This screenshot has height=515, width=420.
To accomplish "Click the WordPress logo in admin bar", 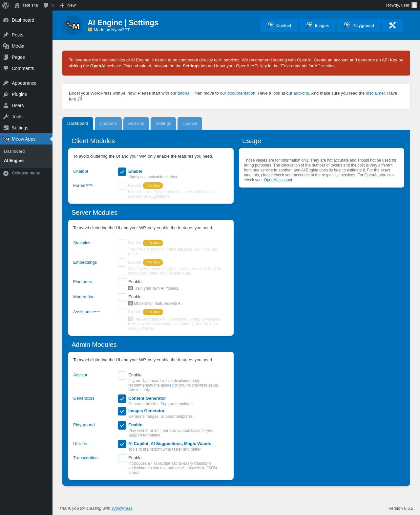I will 6,5.
